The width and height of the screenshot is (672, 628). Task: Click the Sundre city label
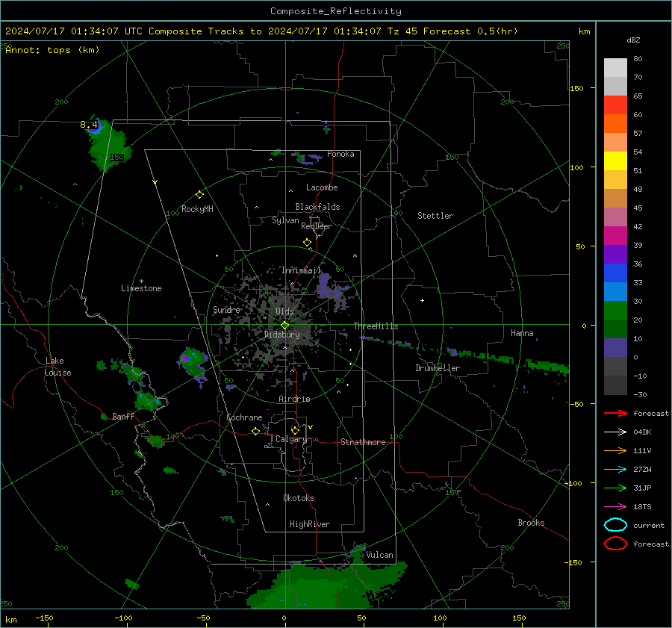227,310
